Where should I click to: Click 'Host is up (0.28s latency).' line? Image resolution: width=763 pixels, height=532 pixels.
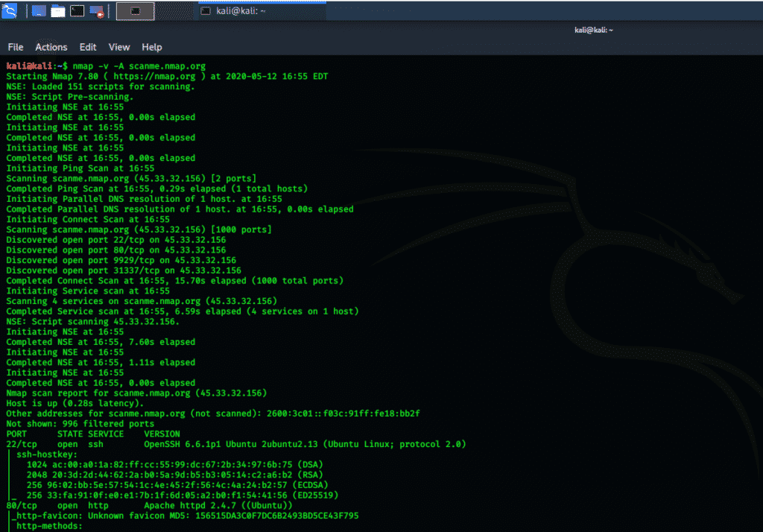coord(75,404)
